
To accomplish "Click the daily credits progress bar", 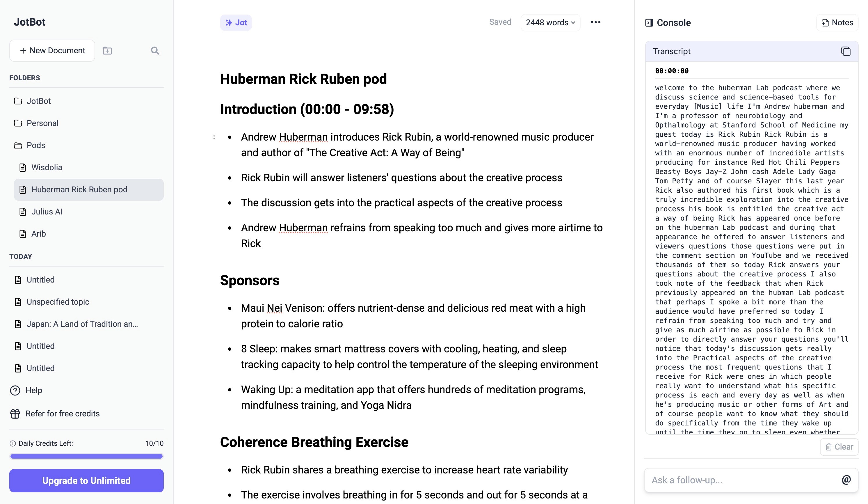I will [86, 457].
